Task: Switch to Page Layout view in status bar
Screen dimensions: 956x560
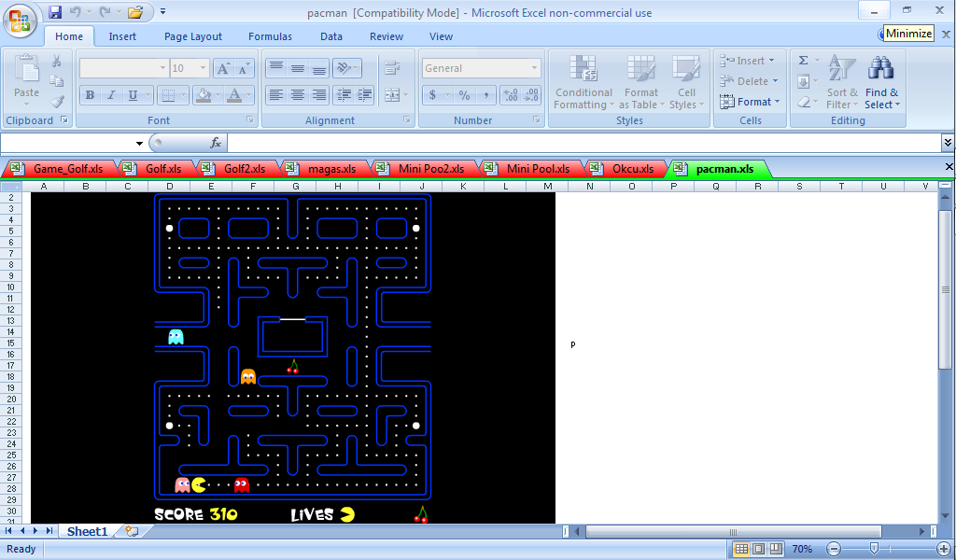Action: pos(758,549)
